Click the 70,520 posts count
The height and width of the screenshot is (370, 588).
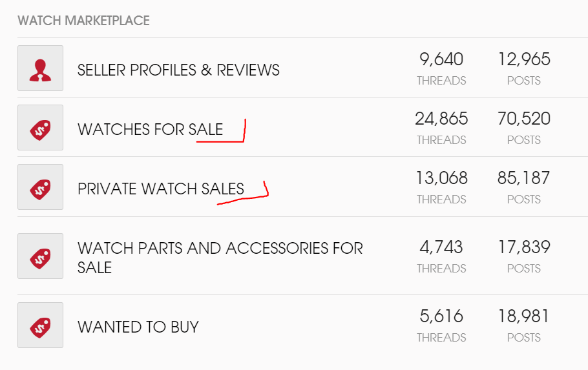[523, 119]
